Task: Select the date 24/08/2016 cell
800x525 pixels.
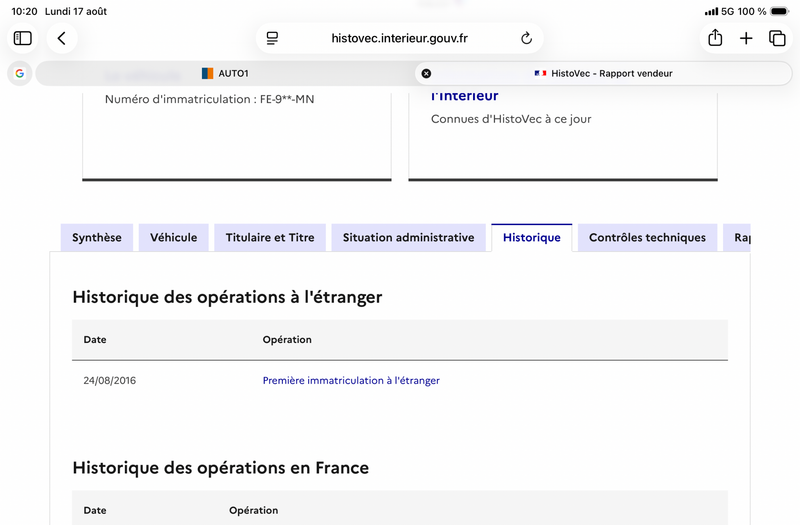Action: coord(110,381)
